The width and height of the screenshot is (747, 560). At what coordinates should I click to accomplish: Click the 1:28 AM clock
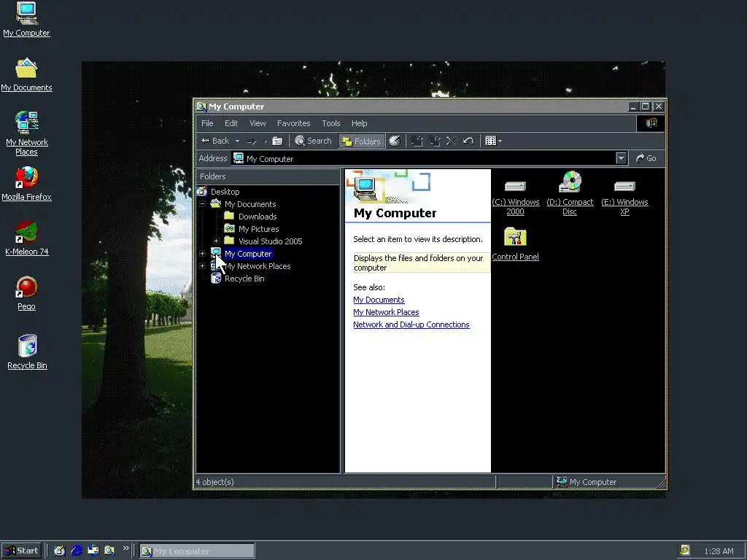click(719, 551)
